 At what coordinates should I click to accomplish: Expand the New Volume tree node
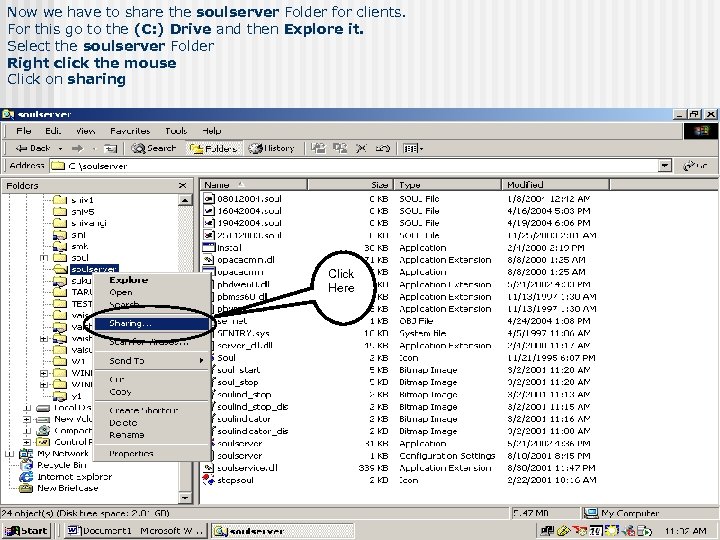[x=27, y=419]
